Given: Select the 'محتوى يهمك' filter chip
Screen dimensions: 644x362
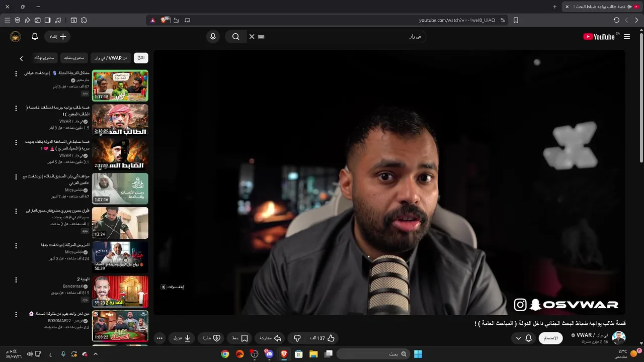Looking at the screenshot, I should [x=44, y=58].
